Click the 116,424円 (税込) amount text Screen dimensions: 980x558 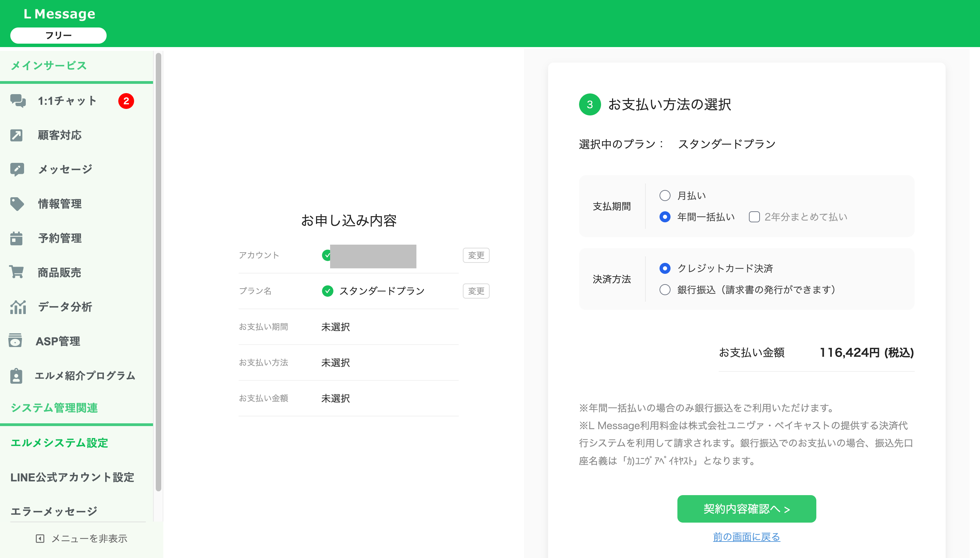point(867,352)
